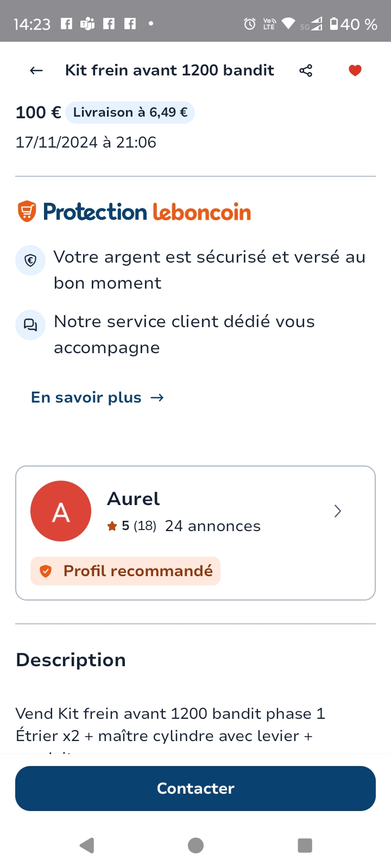Open seller profile via chevron arrow
391x868 pixels.
pos(338,511)
